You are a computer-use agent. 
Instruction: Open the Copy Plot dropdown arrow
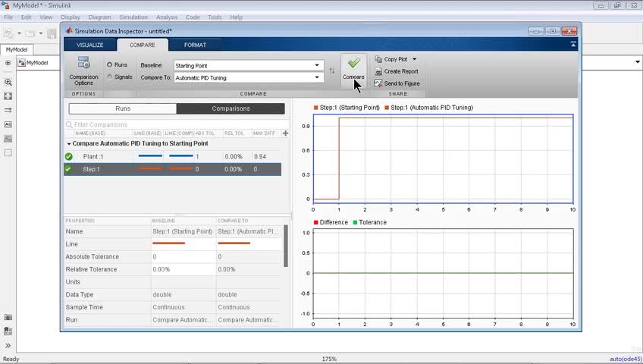(414, 59)
